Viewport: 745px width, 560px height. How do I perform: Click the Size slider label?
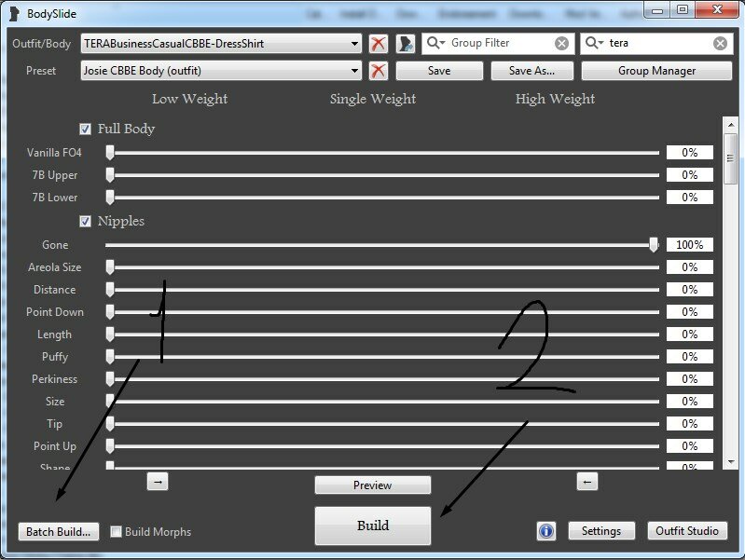(55, 402)
